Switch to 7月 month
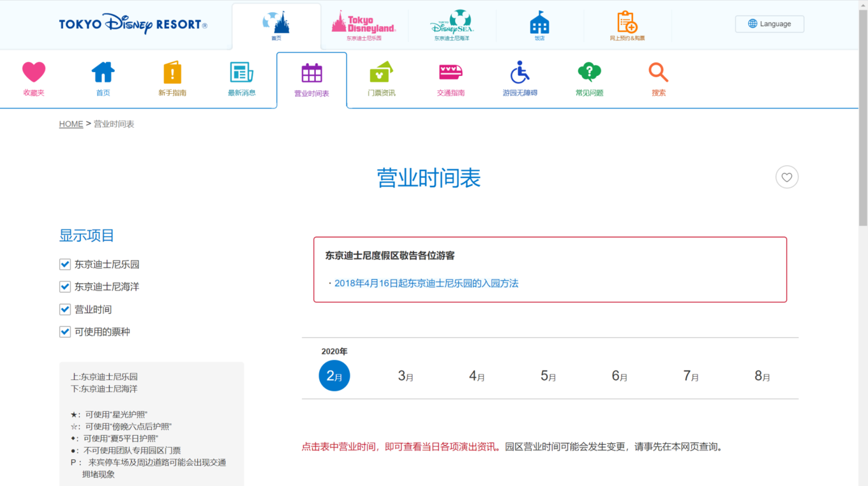 (691, 376)
